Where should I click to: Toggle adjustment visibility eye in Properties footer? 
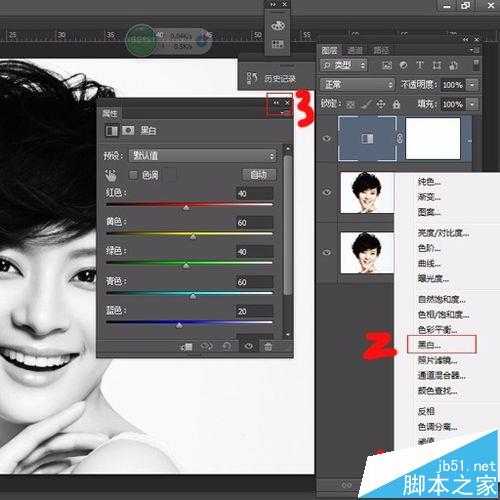(x=249, y=347)
